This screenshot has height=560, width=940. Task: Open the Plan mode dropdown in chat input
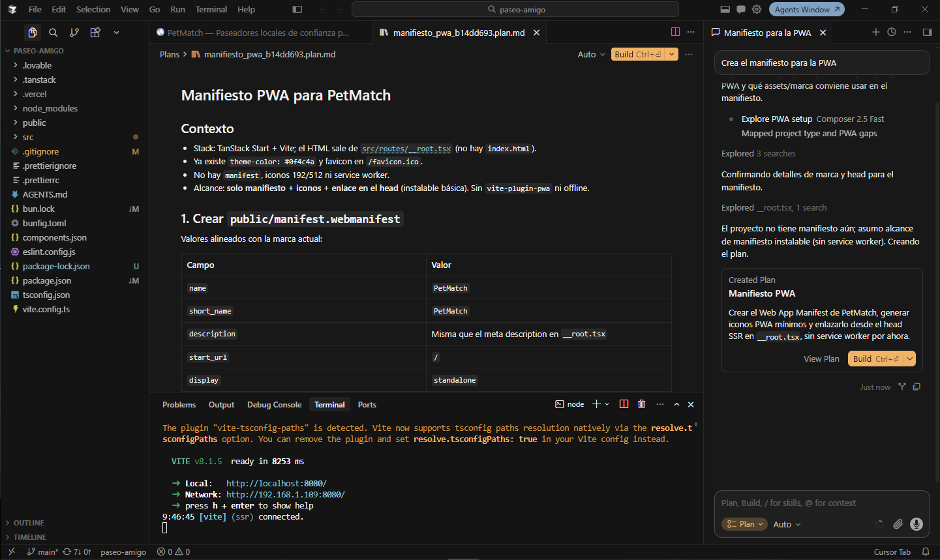pos(744,524)
